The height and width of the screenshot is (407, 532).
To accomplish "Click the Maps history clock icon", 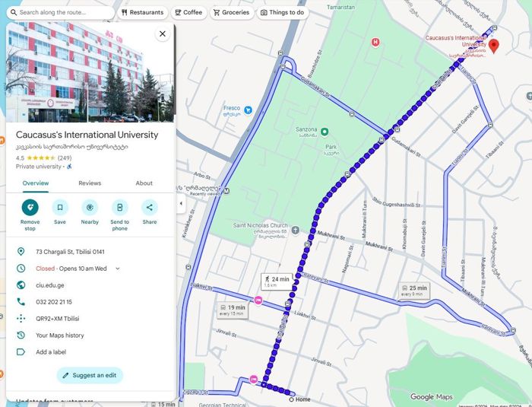I will coord(21,335).
